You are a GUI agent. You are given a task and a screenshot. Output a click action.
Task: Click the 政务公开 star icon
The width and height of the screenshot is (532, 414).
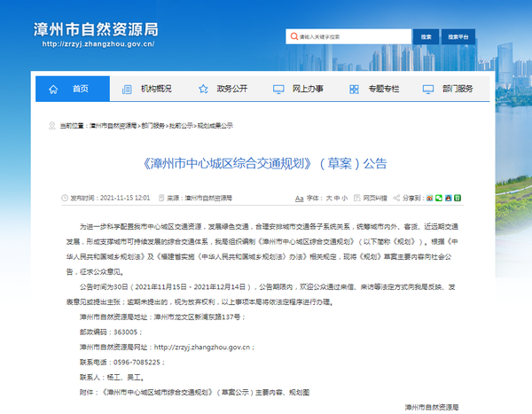[x=203, y=89]
